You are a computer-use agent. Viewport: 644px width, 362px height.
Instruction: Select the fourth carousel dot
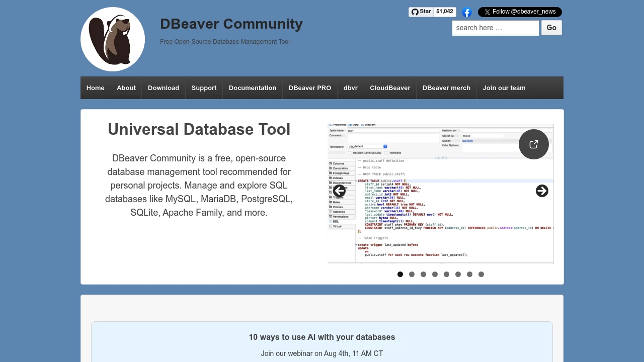tap(435, 275)
